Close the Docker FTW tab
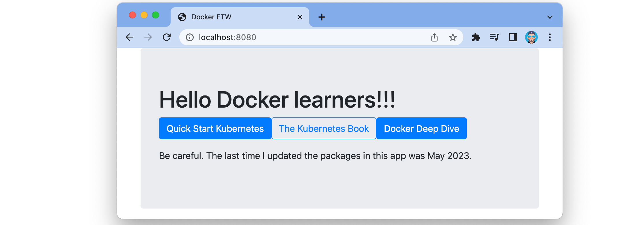644x225 pixels. [x=300, y=17]
